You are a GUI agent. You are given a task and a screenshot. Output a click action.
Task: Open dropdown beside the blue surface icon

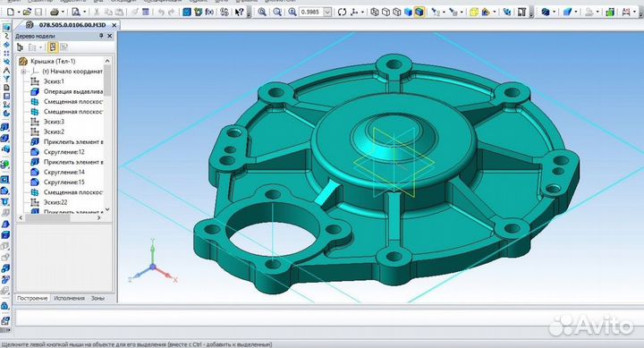point(576,12)
